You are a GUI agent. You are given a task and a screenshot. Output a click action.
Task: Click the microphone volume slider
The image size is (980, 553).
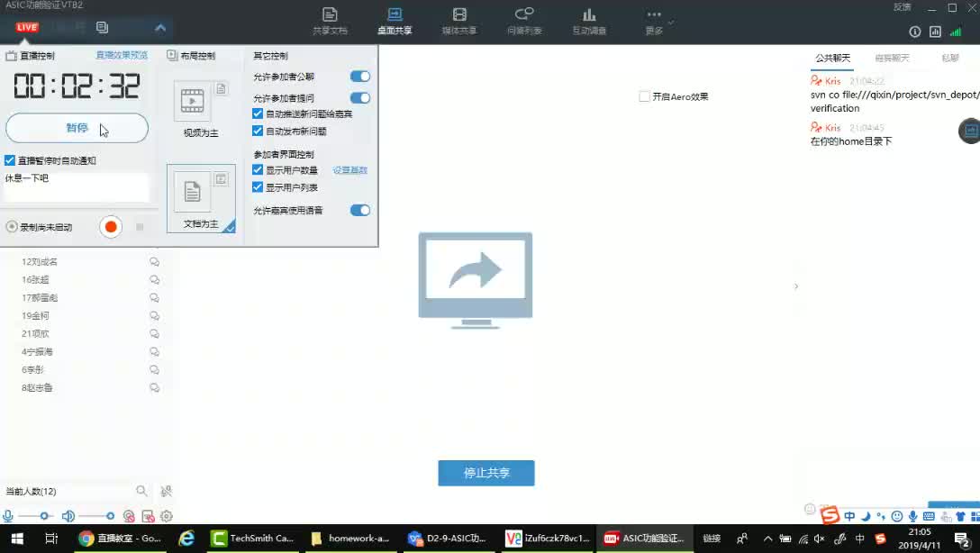click(34, 516)
